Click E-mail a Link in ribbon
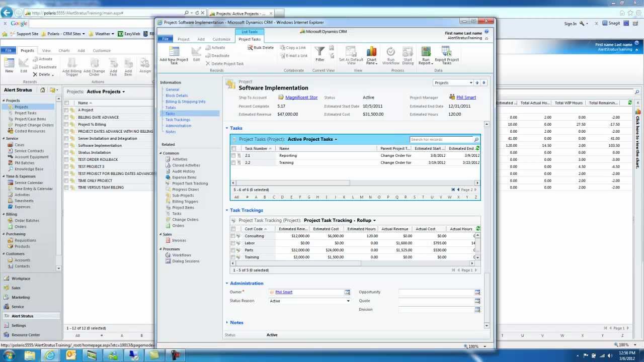The image size is (644, 362). (293, 56)
